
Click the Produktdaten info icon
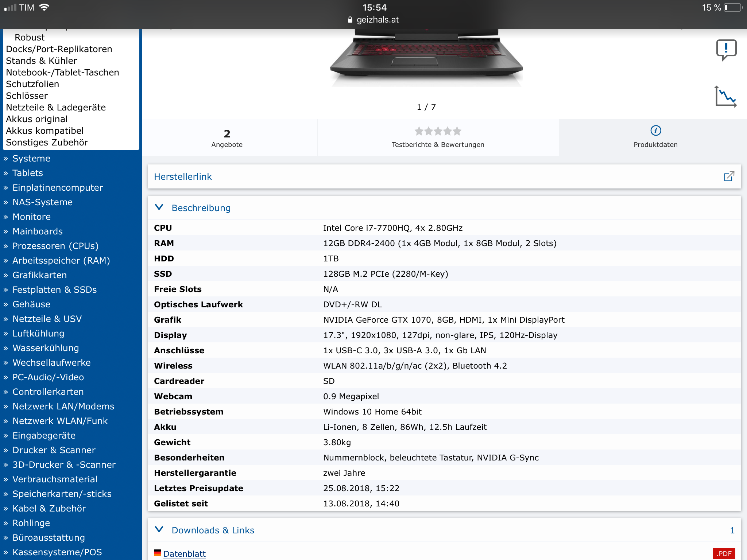coord(655,131)
